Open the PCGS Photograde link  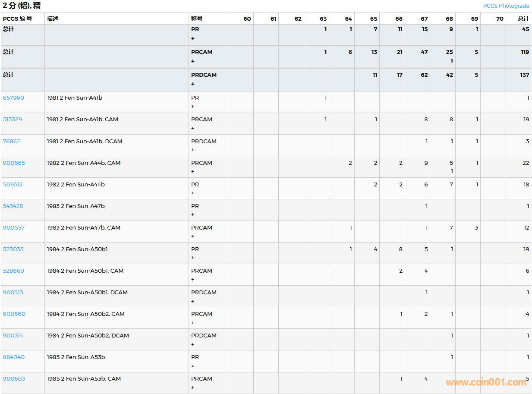point(506,6)
